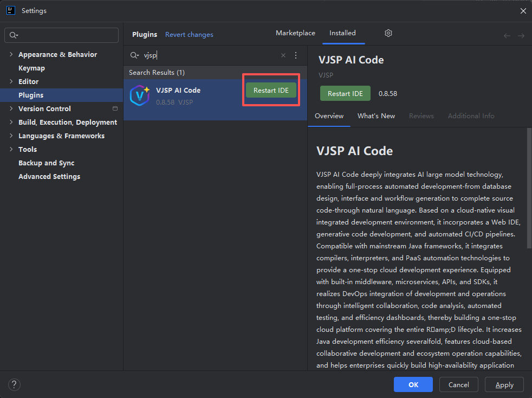This screenshot has width=532, height=398.
Task: Click the settings search box
Action: pyautogui.click(x=62, y=35)
